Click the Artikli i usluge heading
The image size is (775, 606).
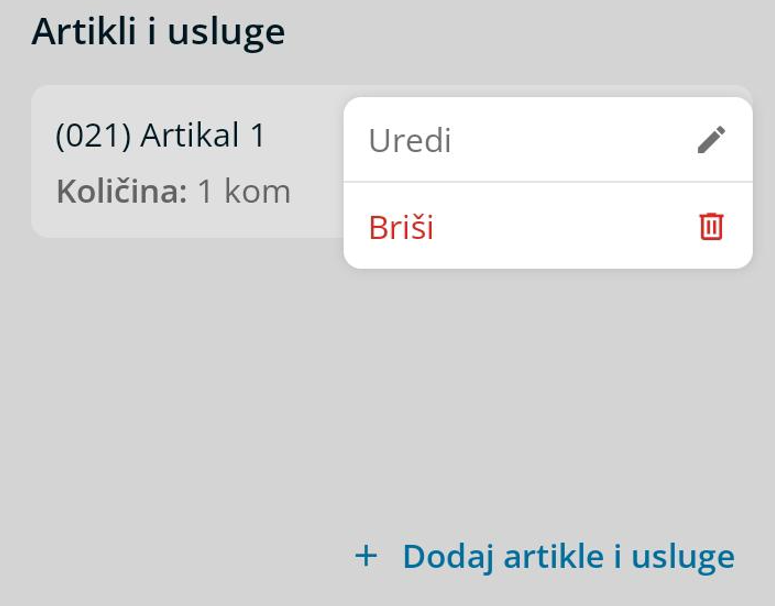[158, 32]
